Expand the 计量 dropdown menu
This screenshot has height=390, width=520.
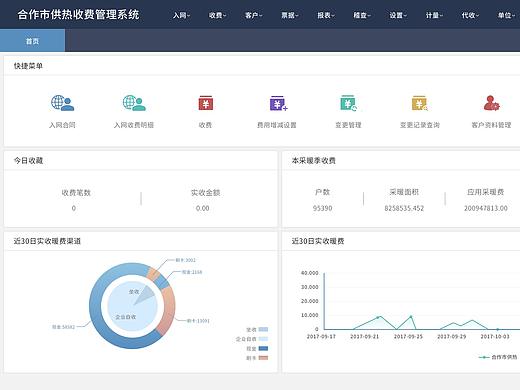(434, 15)
